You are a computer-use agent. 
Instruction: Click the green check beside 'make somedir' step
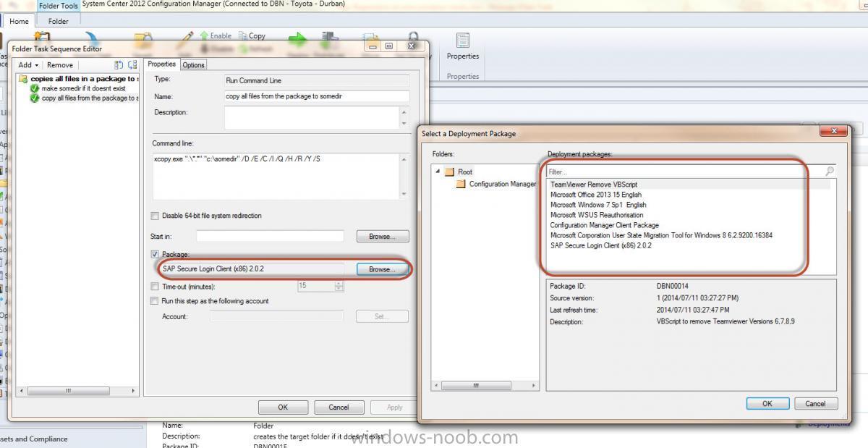pos(35,88)
